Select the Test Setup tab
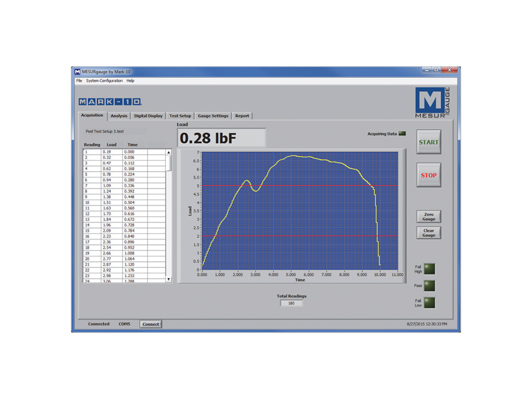 point(180,116)
